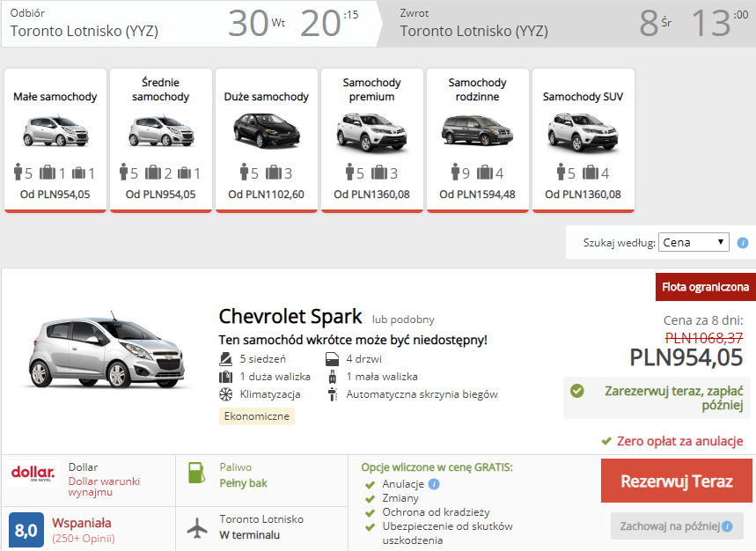Click checkmark next to Ochrona od kradzieży
The height and width of the screenshot is (551, 756).
[371, 513]
